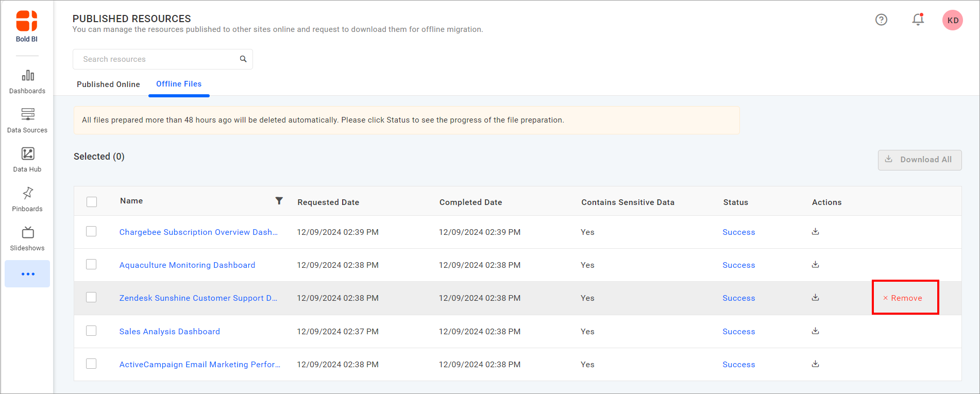
Task: Expand the More options ellipsis in sidebar
Action: pos(28,274)
